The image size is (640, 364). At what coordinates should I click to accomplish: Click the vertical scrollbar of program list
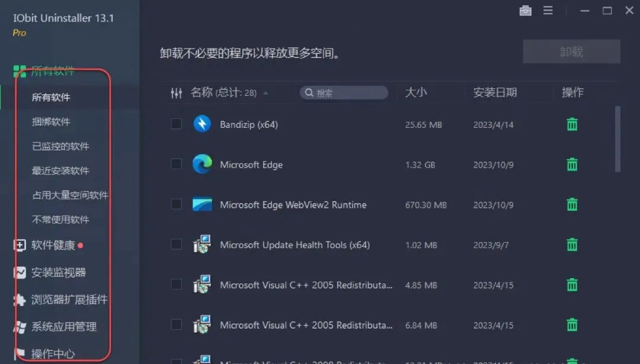pos(617,140)
